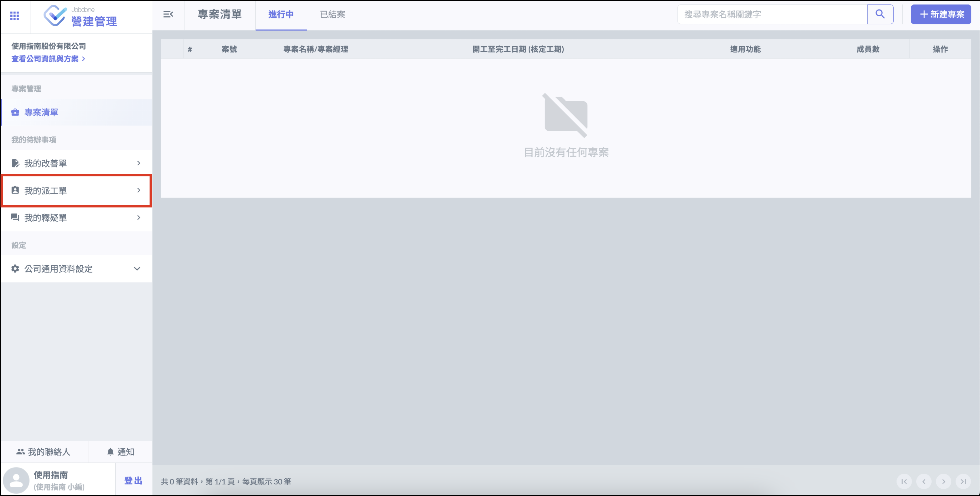Click the user avatar at bottom left

click(16, 480)
